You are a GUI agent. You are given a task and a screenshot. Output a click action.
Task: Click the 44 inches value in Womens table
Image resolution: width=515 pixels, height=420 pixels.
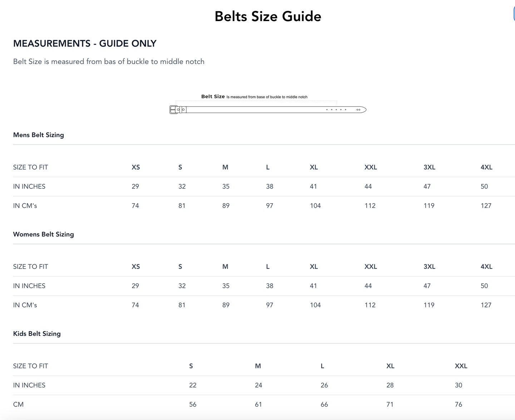[368, 286]
